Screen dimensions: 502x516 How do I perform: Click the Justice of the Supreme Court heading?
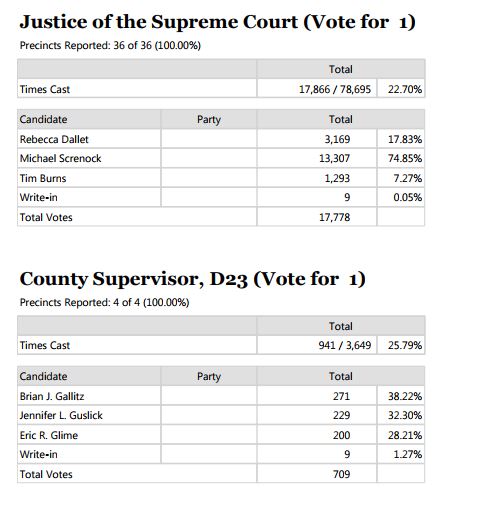click(x=217, y=22)
